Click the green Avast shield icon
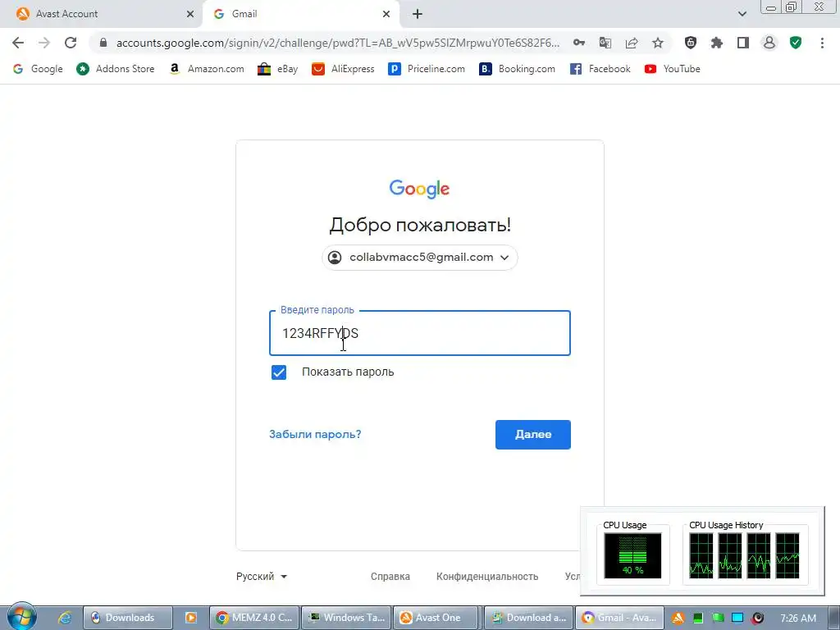Viewport: 840px width, 630px height. coord(796,43)
